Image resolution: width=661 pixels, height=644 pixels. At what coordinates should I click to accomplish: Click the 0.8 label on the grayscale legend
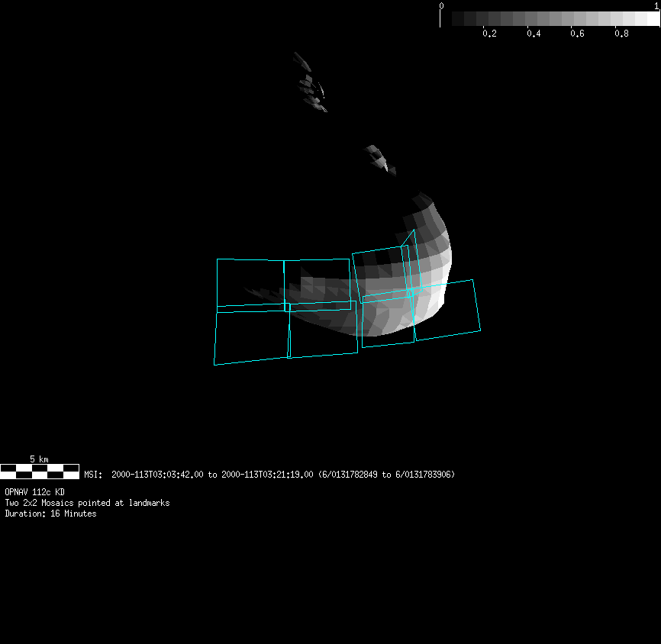click(622, 34)
